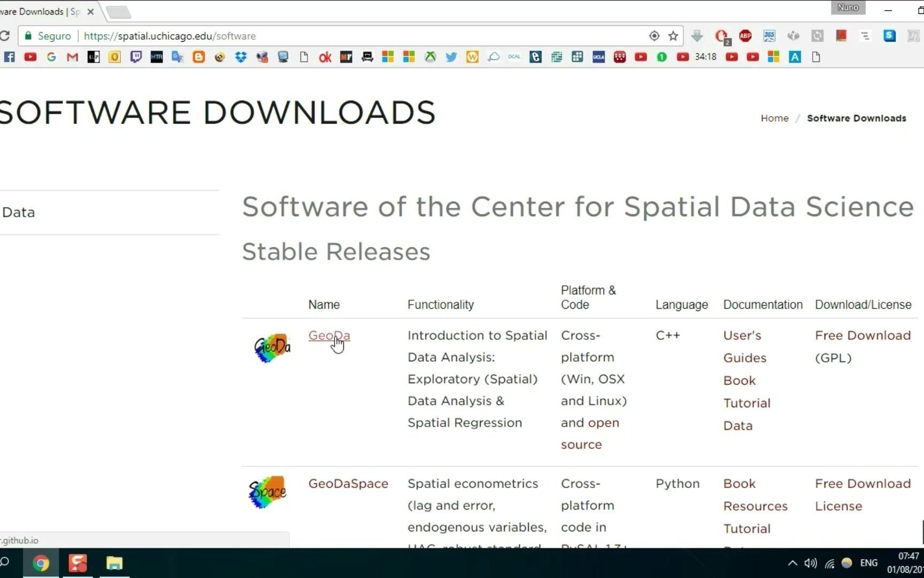Image resolution: width=924 pixels, height=578 pixels.
Task: Open the GeoDaSpace License link
Action: [838, 506]
